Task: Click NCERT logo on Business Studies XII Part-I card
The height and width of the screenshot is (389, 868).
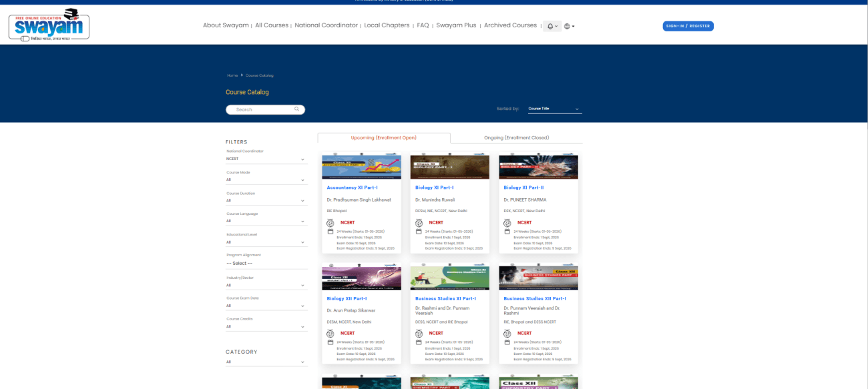Action: point(507,333)
